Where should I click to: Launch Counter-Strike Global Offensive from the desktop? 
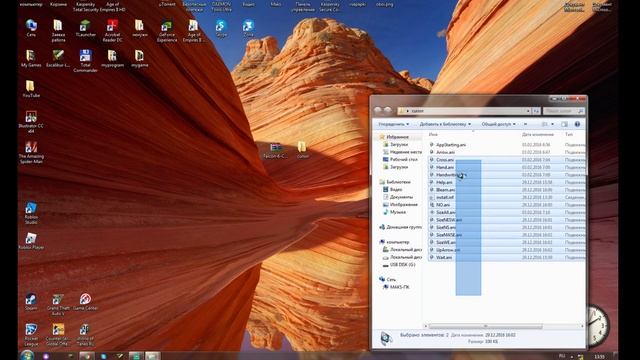tap(58, 335)
